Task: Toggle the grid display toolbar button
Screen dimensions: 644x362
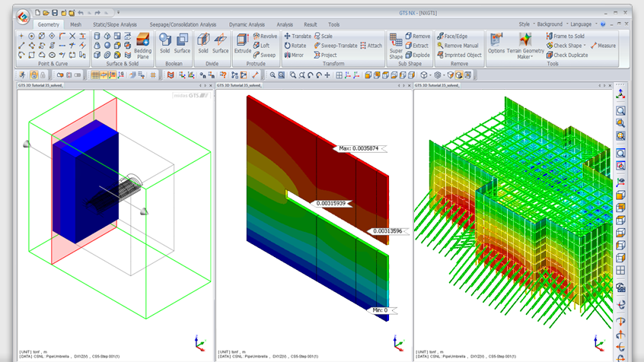Action: (95, 75)
